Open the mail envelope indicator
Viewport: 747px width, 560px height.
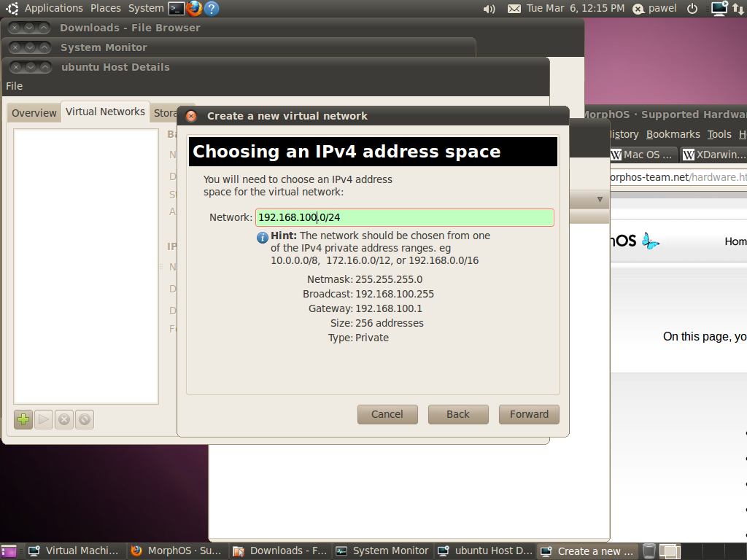[x=514, y=9]
